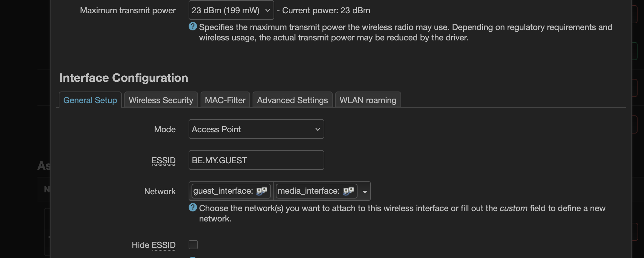Click the help icon beside network description
The height and width of the screenshot is (258, 644).
tap(193, 208)
